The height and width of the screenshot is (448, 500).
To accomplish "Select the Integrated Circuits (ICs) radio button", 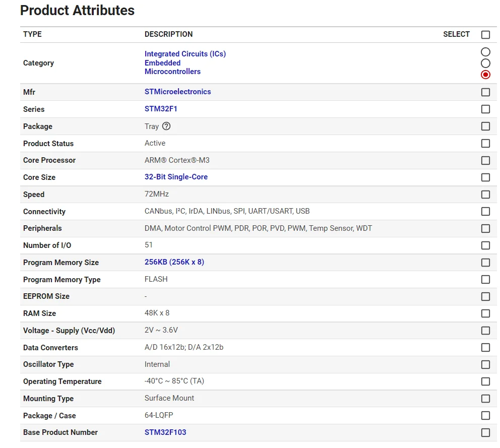I will pyautogui.click(x=485, y=52).
